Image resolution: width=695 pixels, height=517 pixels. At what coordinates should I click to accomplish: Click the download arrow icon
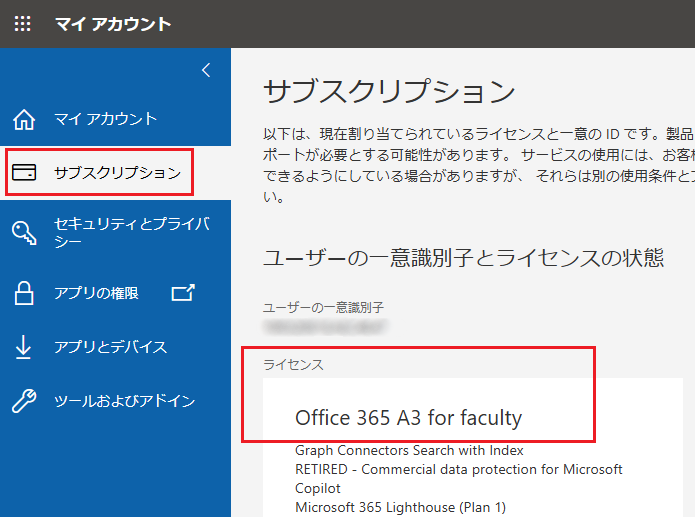click(24, 347)
